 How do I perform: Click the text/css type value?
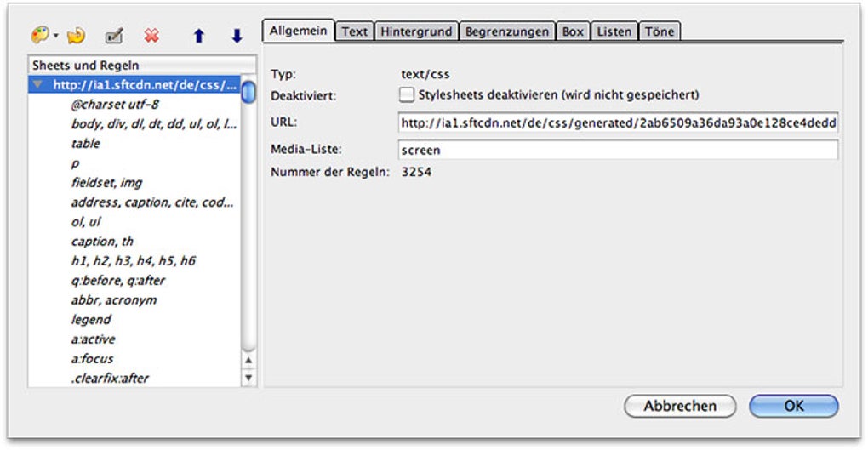[425, 74]
